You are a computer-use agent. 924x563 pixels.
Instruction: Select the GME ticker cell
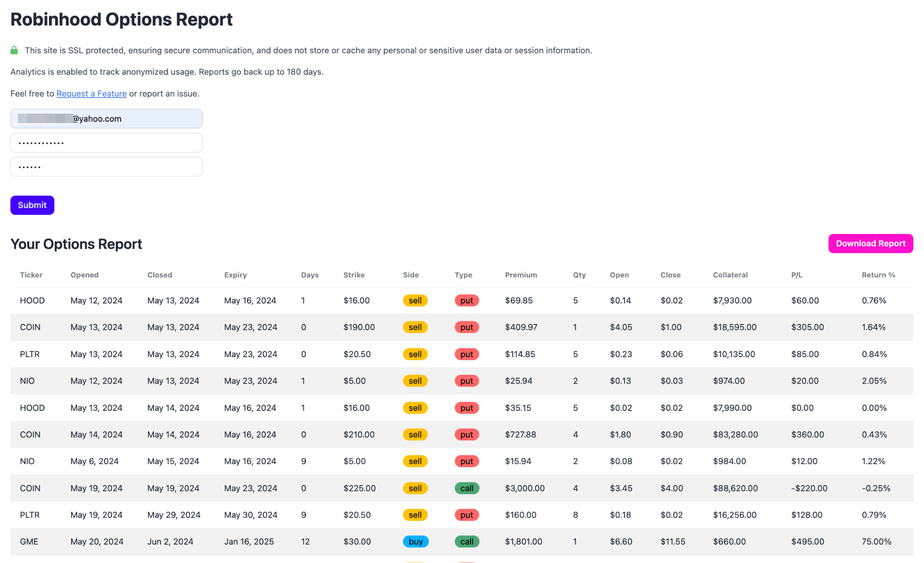[29, 542]
